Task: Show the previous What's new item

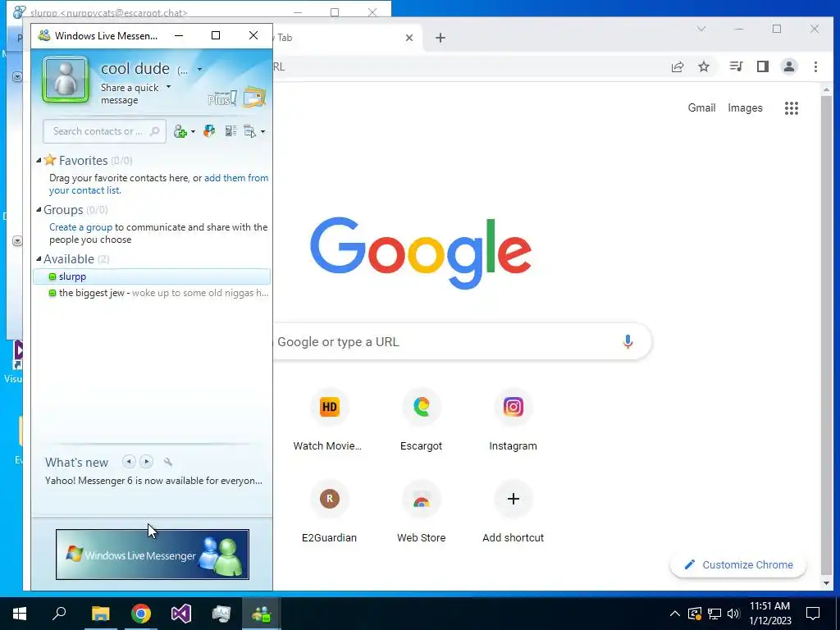Action: click(129, 461)
